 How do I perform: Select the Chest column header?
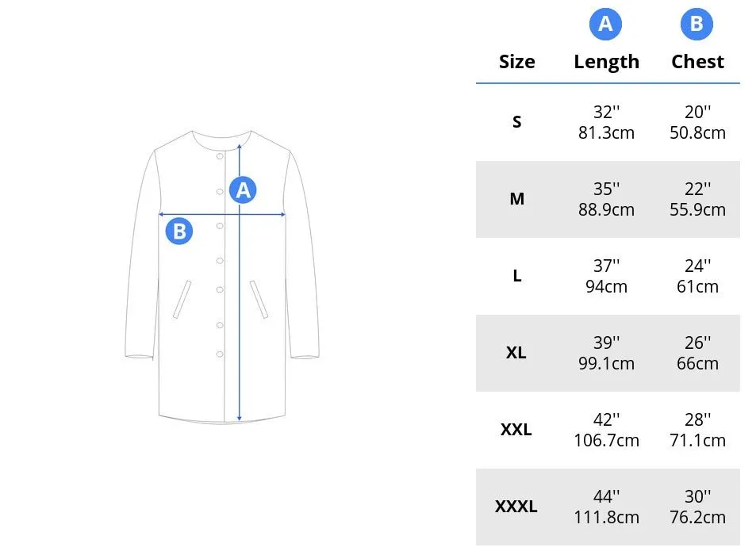[x=697, y=62]
